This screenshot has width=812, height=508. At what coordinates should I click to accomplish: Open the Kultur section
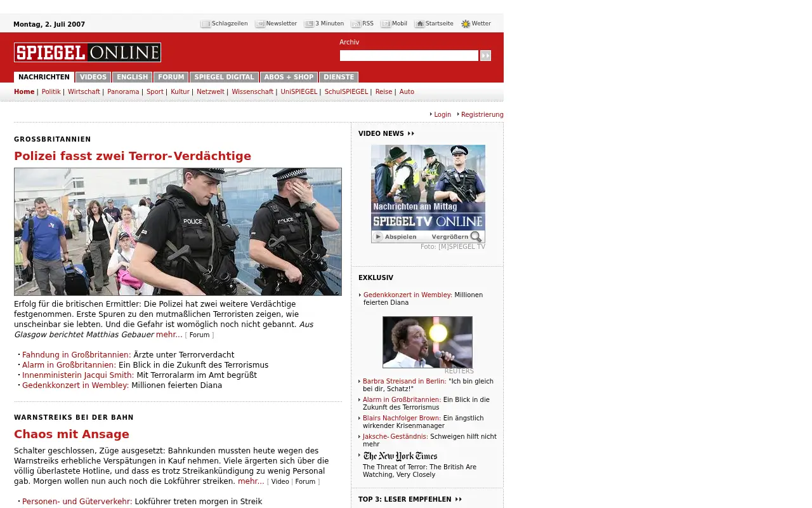180,92
